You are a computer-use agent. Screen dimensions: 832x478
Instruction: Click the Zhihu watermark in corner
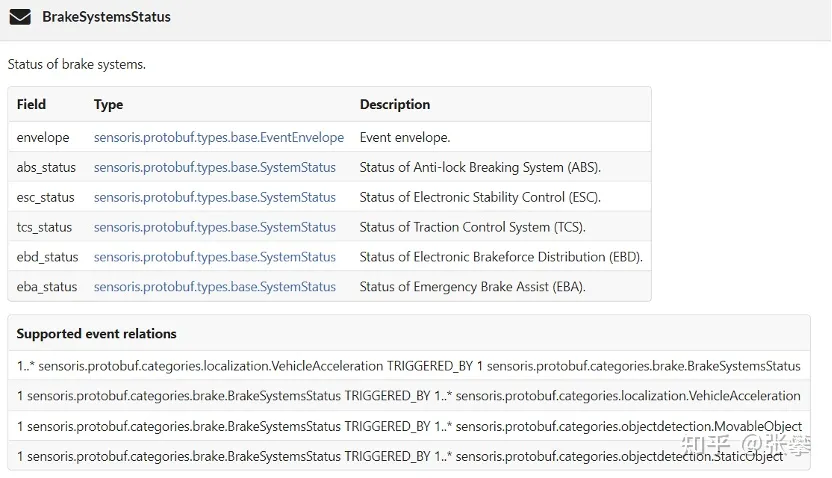(745, 445)
